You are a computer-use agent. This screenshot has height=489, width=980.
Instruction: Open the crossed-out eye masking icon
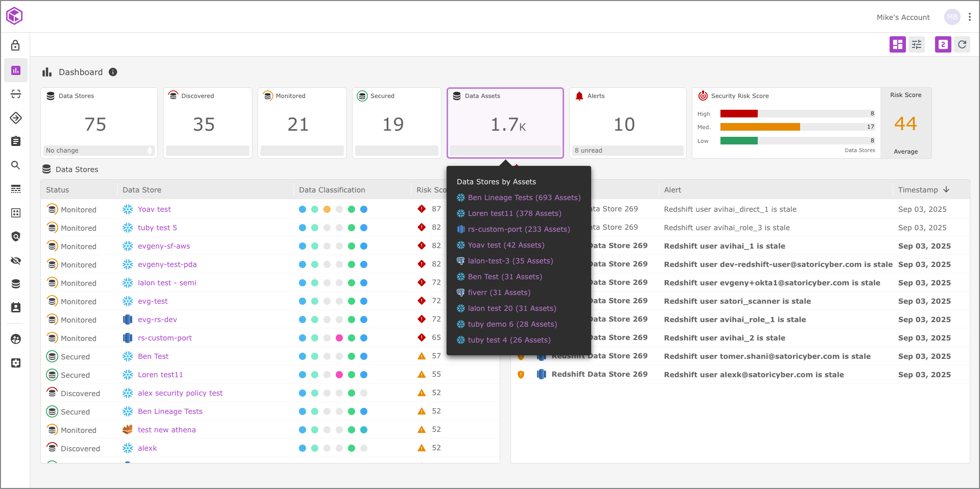coord(16,260)
